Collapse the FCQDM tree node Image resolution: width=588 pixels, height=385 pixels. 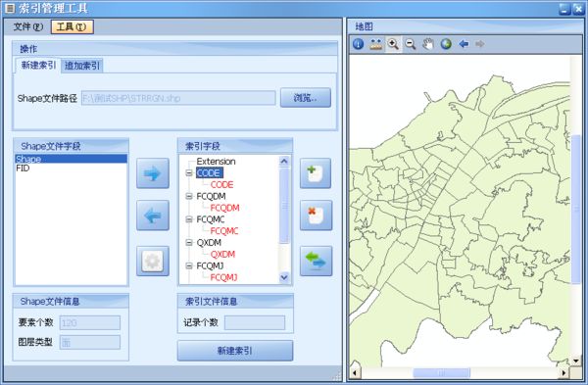(x=189, y=196)
